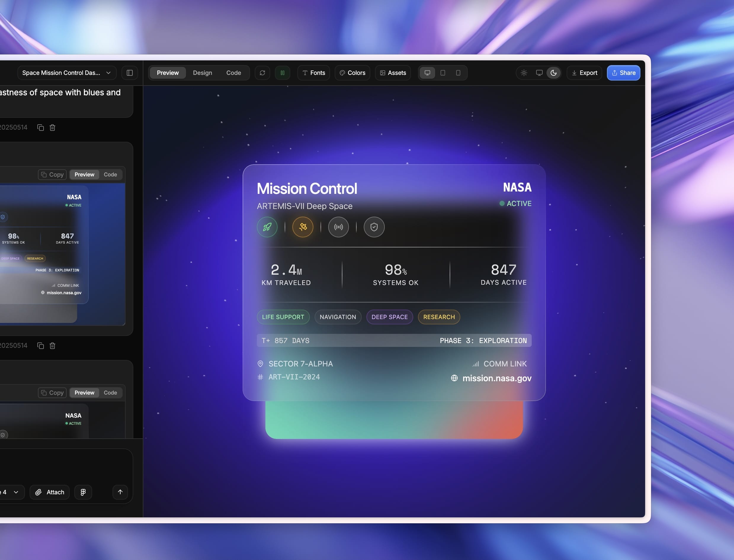Click the Mission Control heading
Screen dimensions: 734x560
pyautogui.click(x=307, y=189)
